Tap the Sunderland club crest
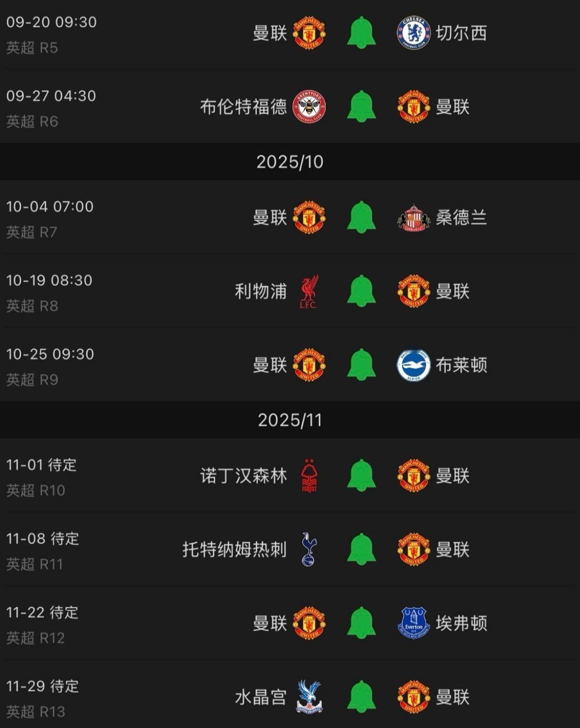 (x=414, y=217)
